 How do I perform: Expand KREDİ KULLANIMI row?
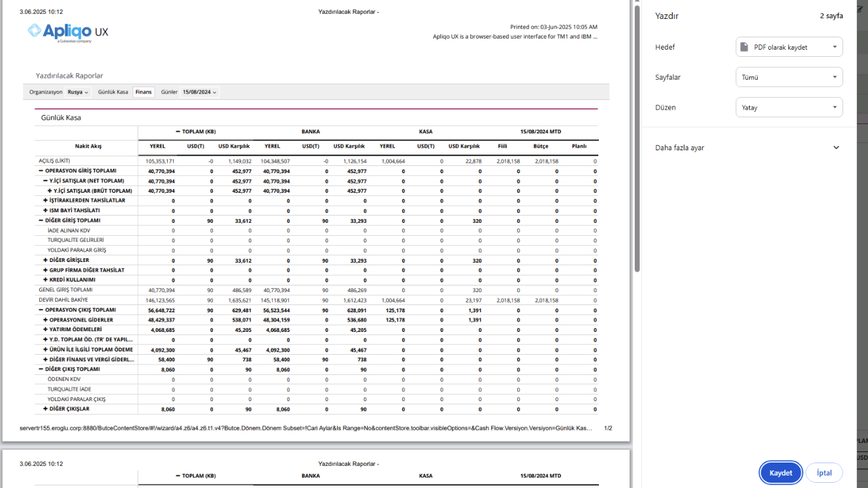coord(46,280)
